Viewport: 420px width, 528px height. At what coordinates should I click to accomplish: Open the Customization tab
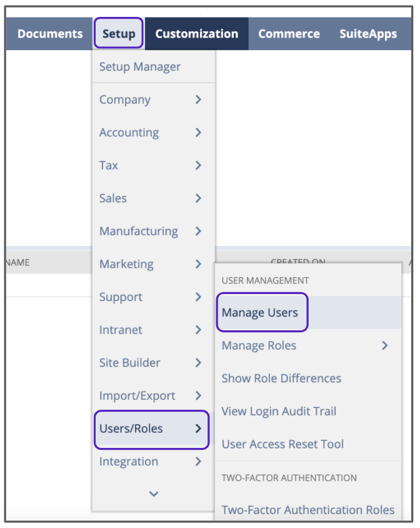click(x=196, y=34)
